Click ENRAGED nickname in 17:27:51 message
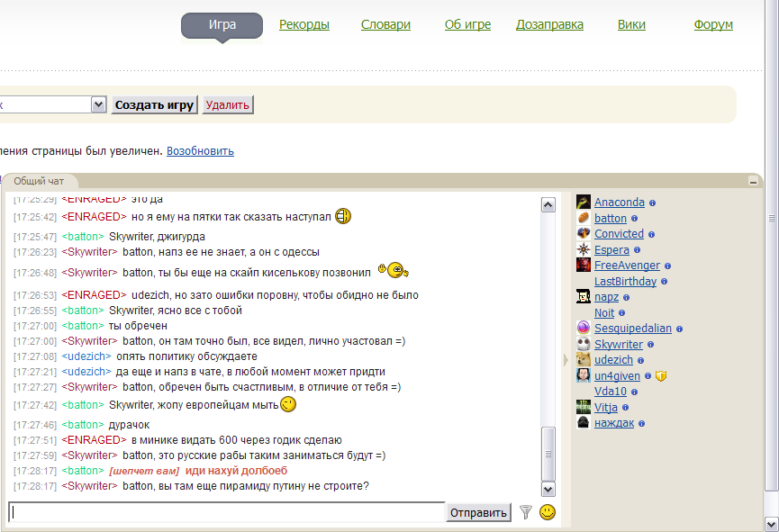779x532 pixels. point(95,440)
